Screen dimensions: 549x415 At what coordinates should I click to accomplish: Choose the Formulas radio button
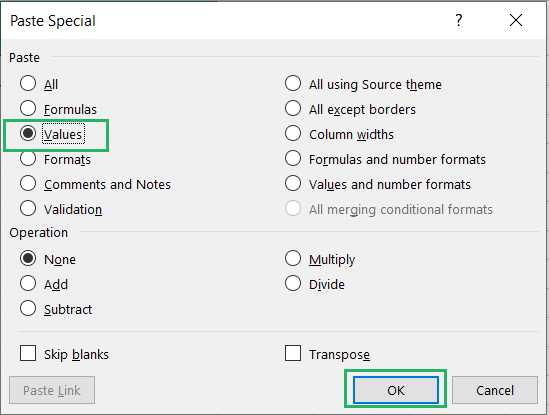click(x=28, y=108)
